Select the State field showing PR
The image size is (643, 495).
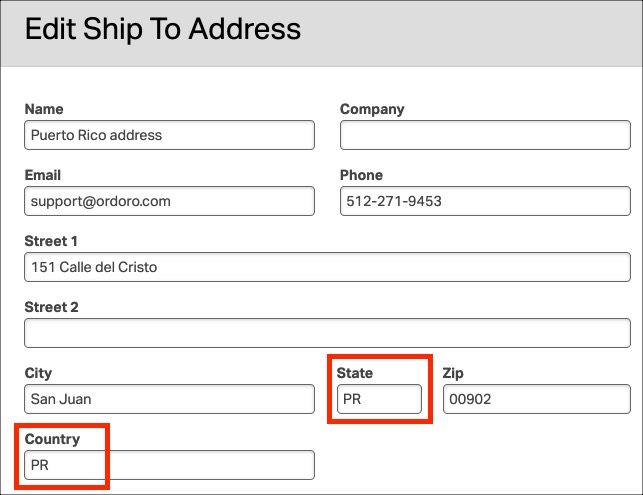[379, 399]
